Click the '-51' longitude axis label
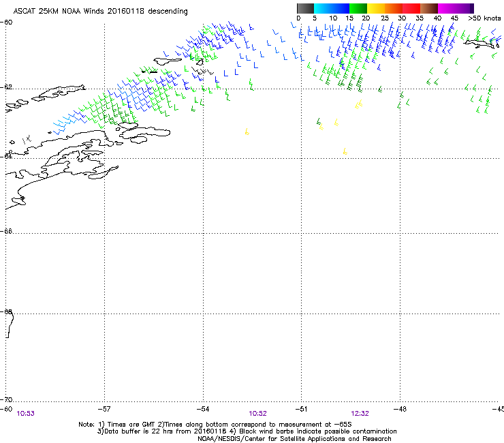Image resolution: width=504 pixels, height=443 pixels. tap(301, 409)
